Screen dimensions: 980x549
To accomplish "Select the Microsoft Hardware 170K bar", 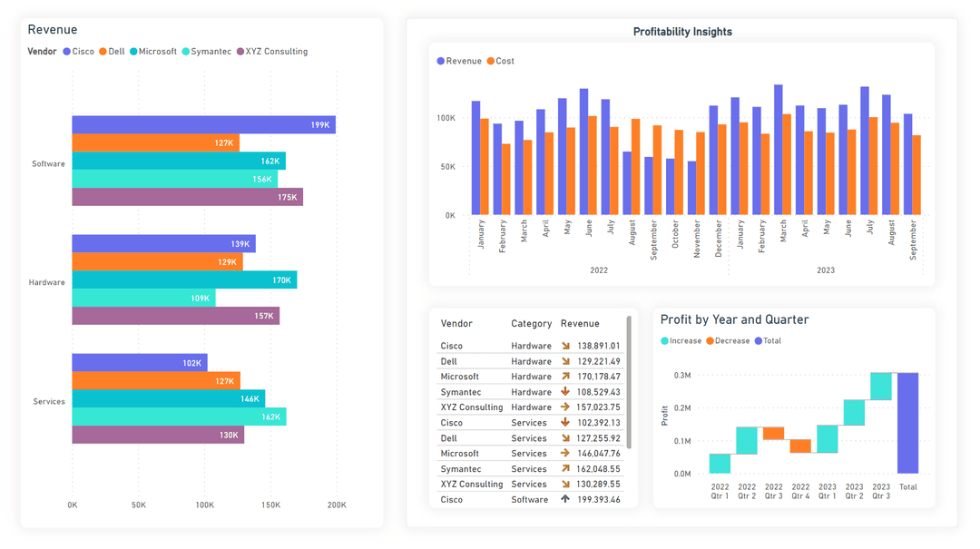I will (x=184, y=280).
